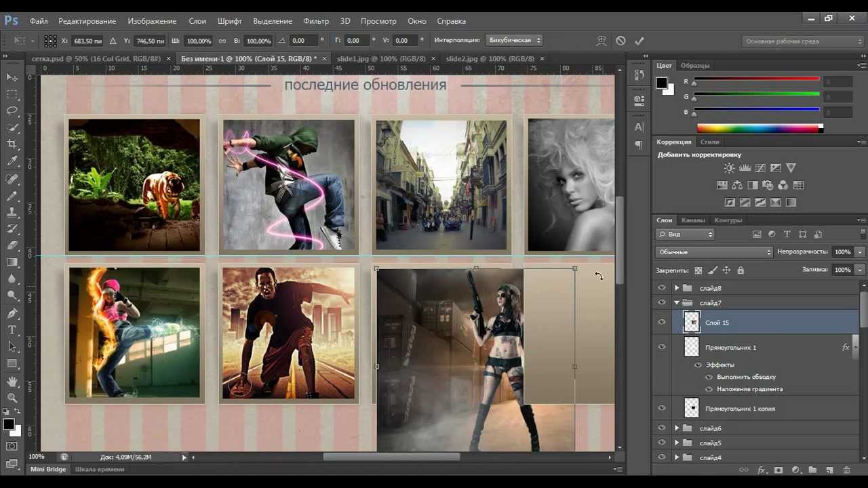Open the Фильтр menu
Viewport: 868px width, 488px height.
[316, 21]
